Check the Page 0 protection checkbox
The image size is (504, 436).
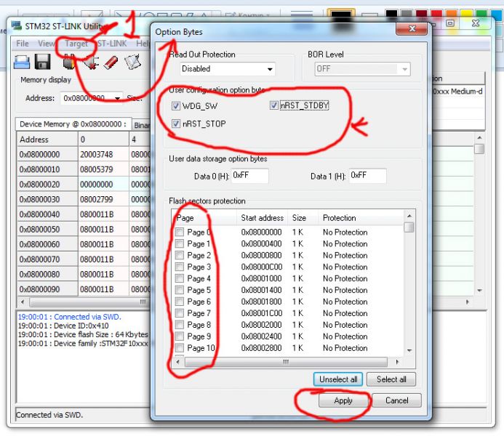pyautogui.click(x=180, y=232)
